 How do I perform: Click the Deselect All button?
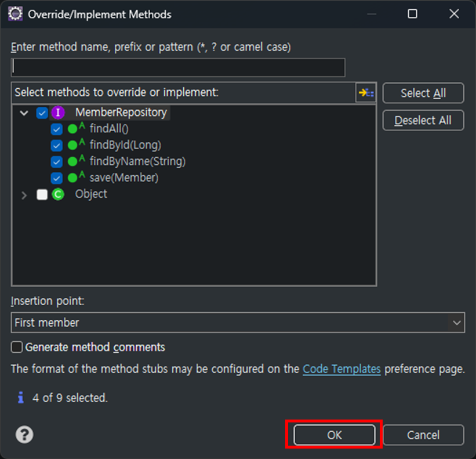(423, 120)
